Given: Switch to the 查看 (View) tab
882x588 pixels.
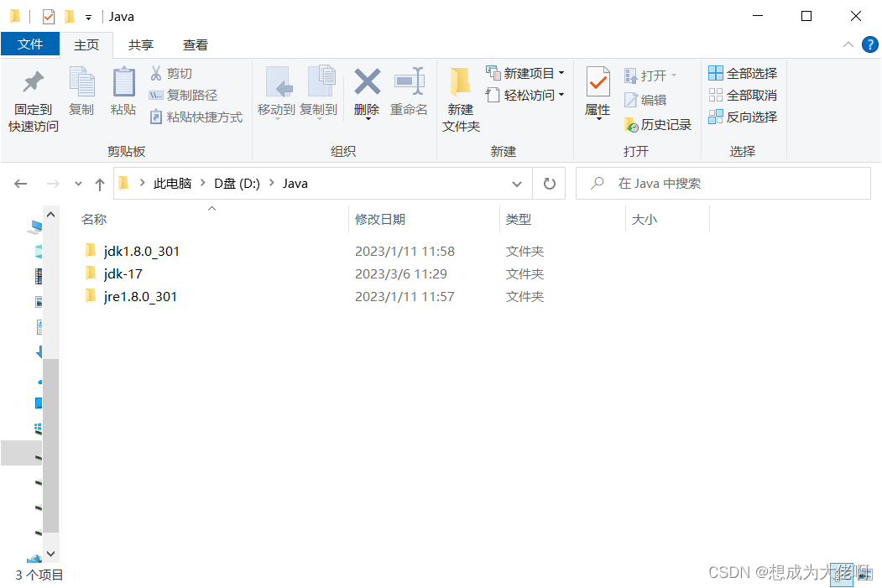Looking at the screenshot, I should [x=195, y=44].
